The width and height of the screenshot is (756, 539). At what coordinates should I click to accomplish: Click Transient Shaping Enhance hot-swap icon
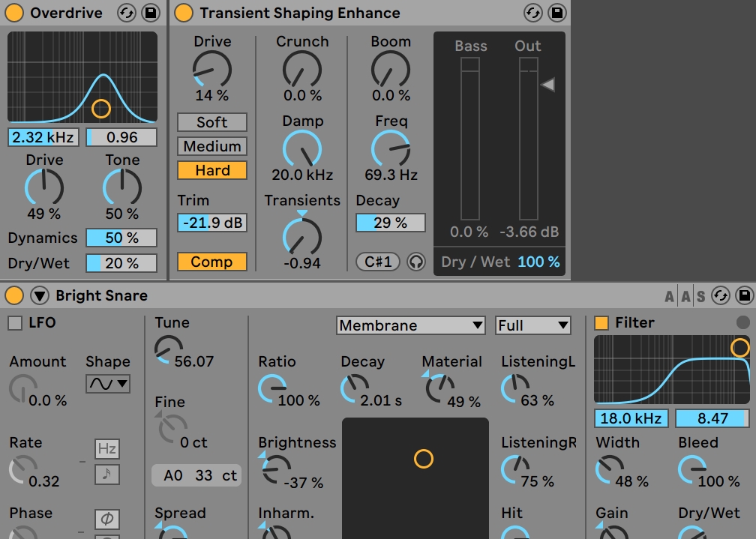pyautogui.click(x=533, y=13)
